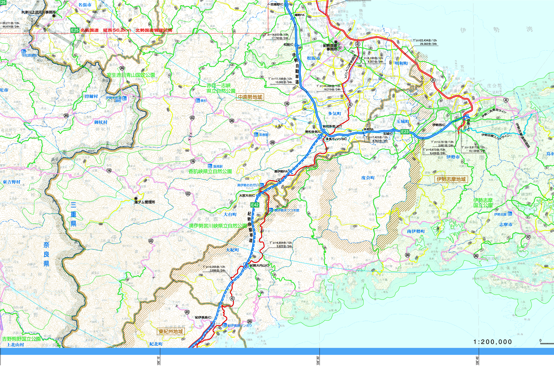Screen dimensions: 554x392
Task: Click the green E42 expressway shield
Action: pos(255,205)
